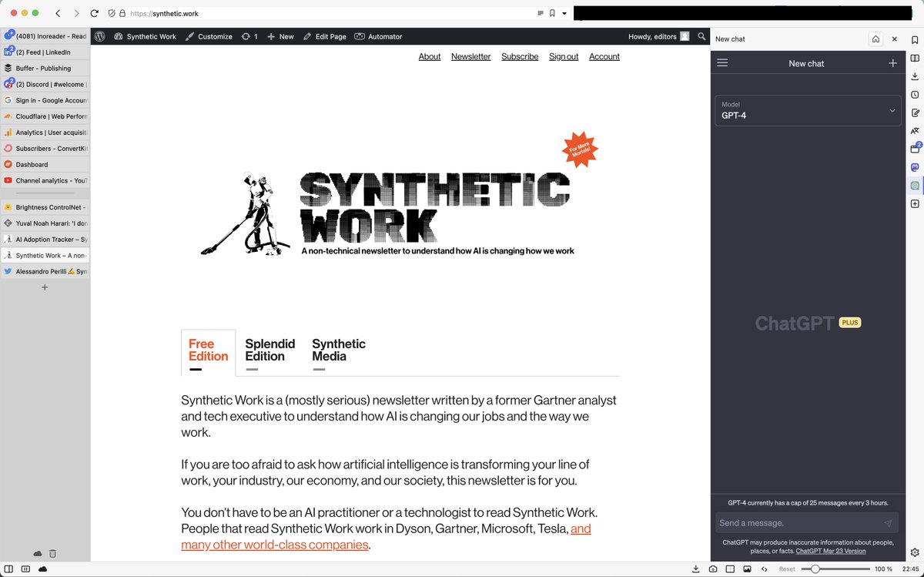Viewport: 924px width, 577px height.
Task: Switch to the Feed | LinkedIn tab
Action: click(x=45, y=52)
